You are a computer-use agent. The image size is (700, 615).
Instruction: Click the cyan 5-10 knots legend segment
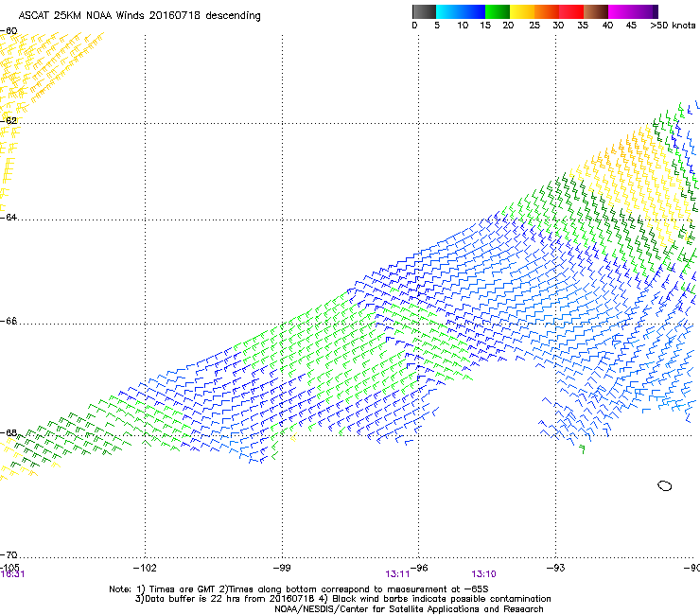[x=448, y=11]
